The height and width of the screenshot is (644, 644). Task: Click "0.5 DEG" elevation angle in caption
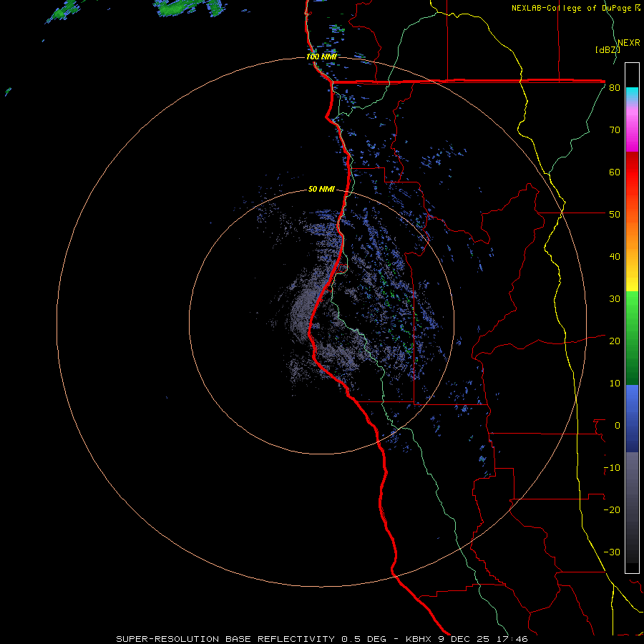pyautogui.click(x=364, y=639)
